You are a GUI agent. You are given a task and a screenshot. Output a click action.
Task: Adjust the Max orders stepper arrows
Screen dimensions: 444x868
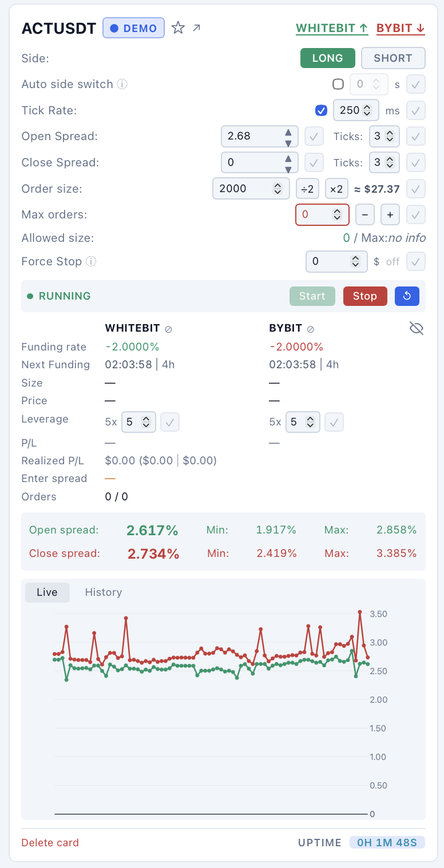pyautogui.click(x=338, y=214)
